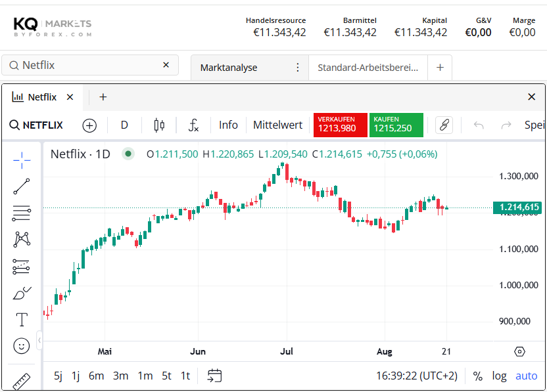Image resolution: width=547 pixels, height=392 pixels.
Task: Open the timezone selector 16:39:22 (UTC+2)
Action: pos(417,376)
